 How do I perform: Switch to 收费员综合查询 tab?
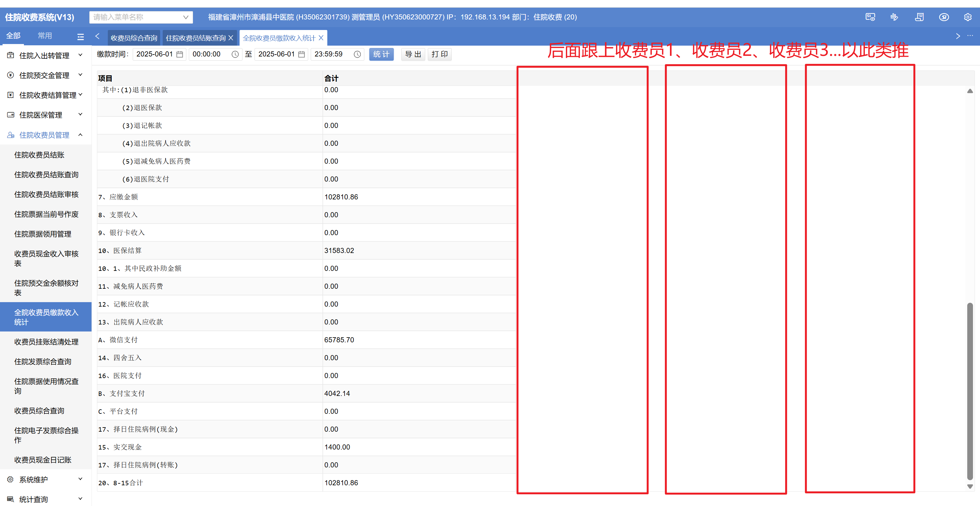click(134, 38)
